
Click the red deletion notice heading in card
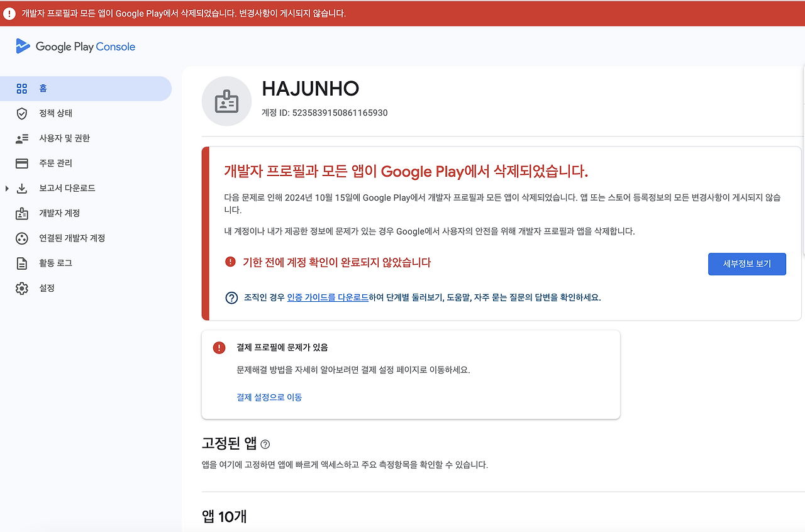406,171
